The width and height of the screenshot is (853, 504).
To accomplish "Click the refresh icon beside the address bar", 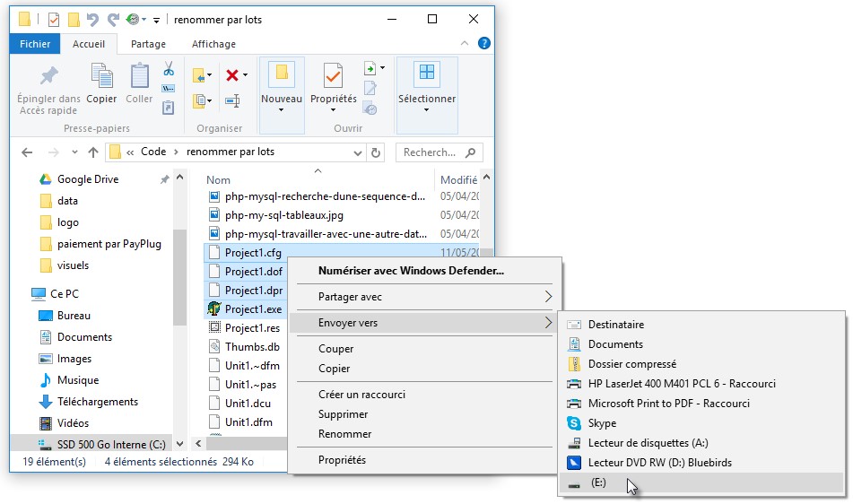I will [x=376, y=152].
